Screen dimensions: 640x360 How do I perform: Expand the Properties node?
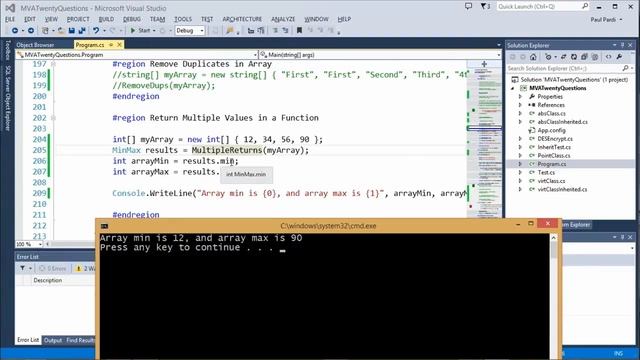click(520, 97)
